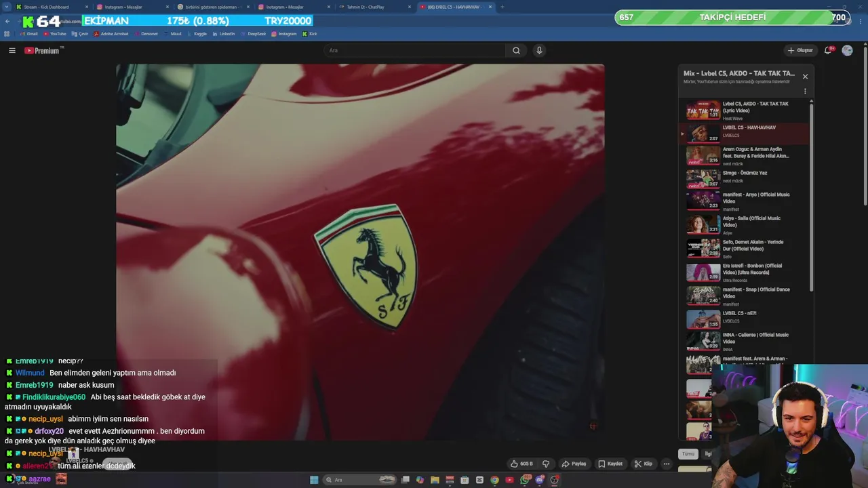
Task: Select the current LVBEL C5 - HAVHAVHAV playlist item
Action: (x=745, y=133)
